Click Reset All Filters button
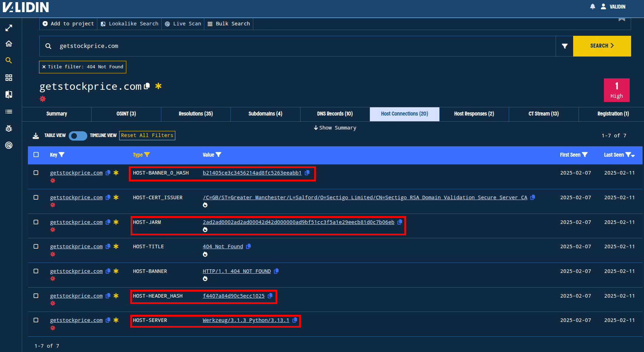 pos(147,136)
